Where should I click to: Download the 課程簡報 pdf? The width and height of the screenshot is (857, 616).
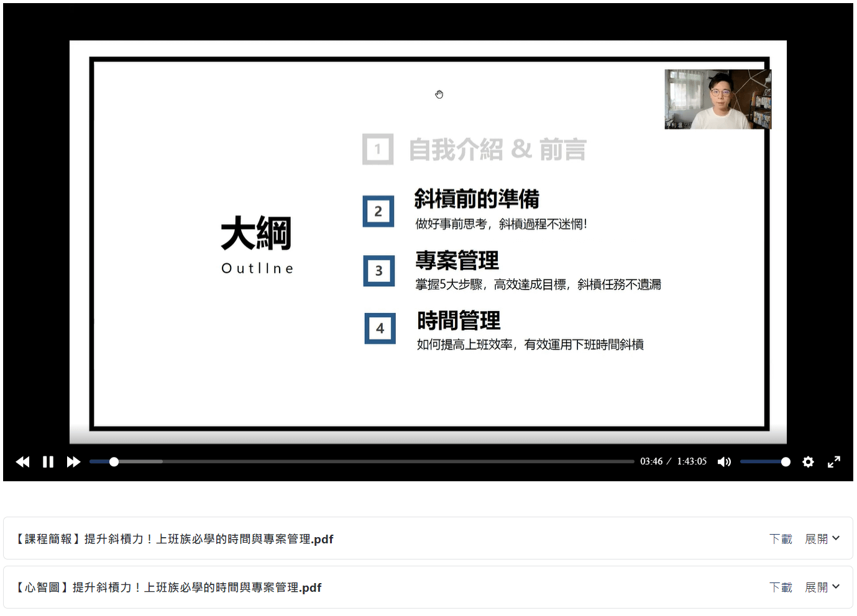coord(781,539)
